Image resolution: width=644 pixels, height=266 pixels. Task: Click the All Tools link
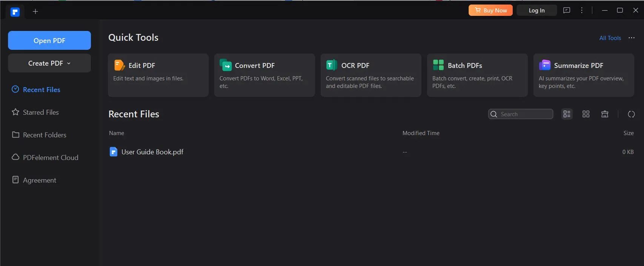click(x=610, y=38)
